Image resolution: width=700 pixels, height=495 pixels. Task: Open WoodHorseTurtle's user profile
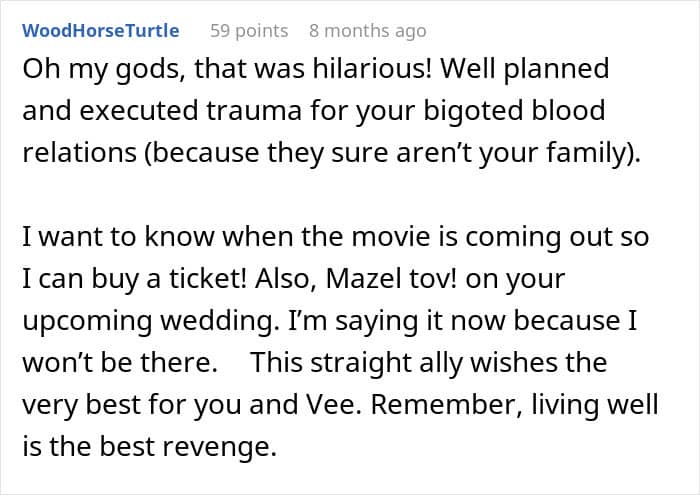100,31
